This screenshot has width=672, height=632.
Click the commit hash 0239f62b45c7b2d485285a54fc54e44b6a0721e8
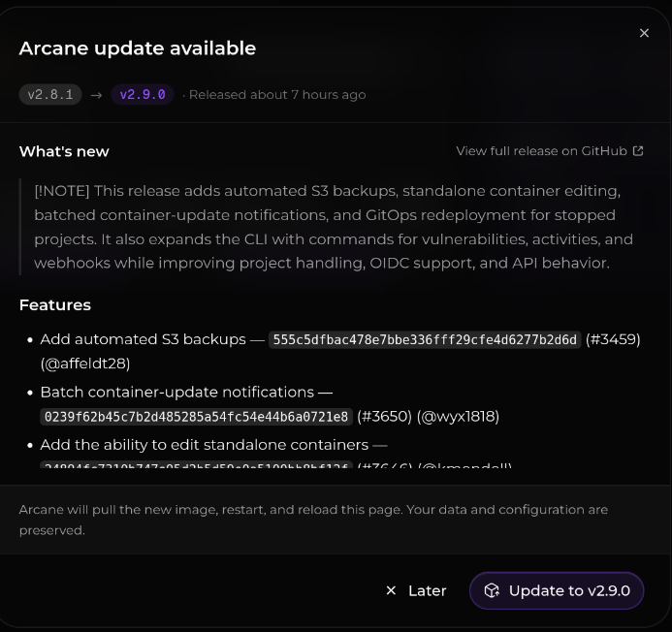click(196, 417)
